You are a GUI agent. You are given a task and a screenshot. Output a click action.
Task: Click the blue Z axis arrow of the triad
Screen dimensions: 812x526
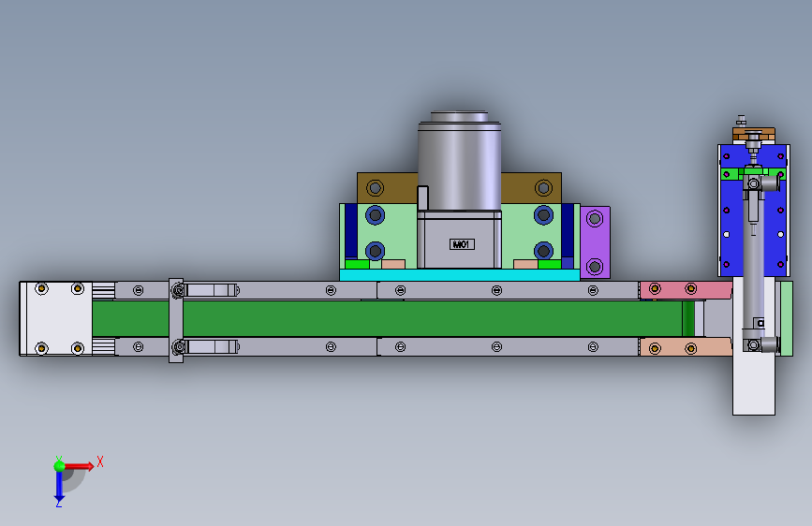pos(59,487)
